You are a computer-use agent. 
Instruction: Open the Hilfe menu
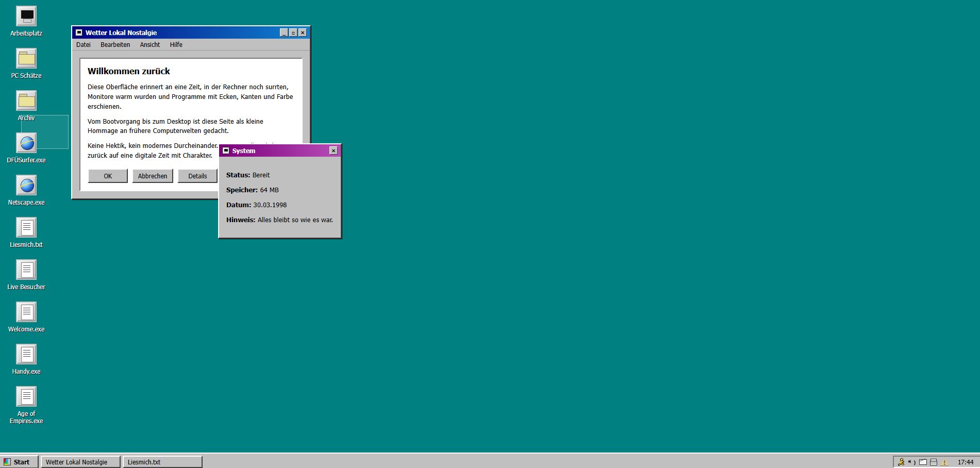click(176, 45)
